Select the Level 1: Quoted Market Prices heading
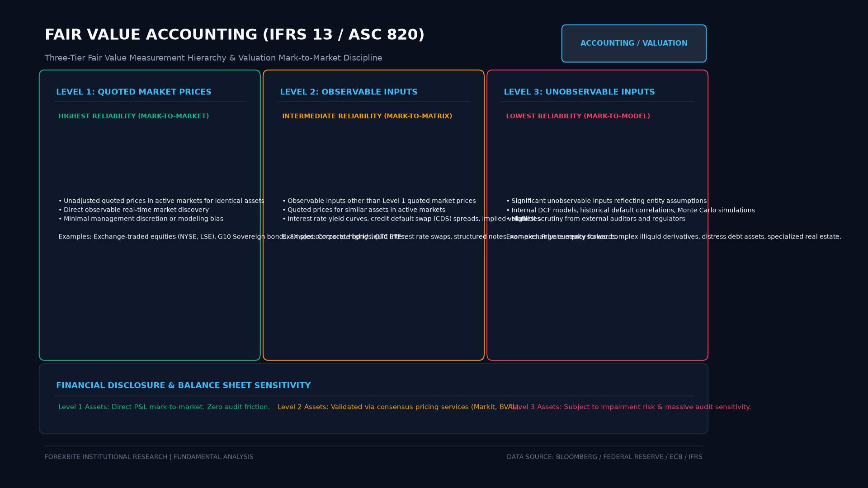Image resolution: width=868 pixels, height=488 pixels. (134, 92)
